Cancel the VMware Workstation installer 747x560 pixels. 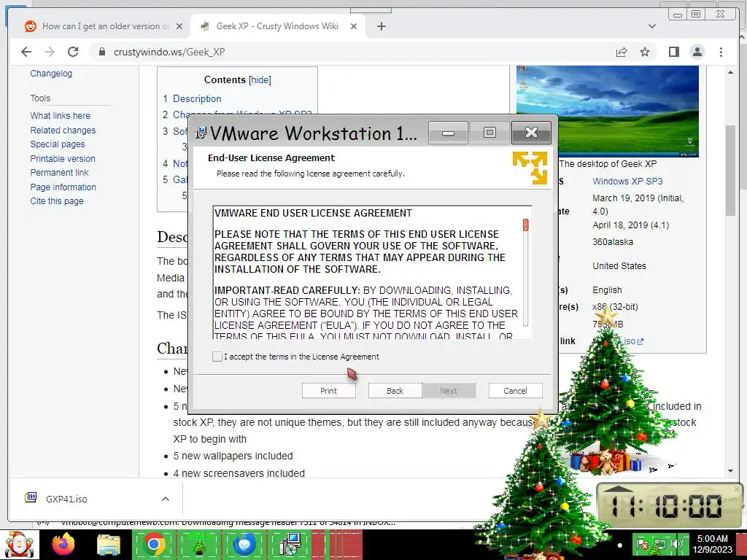click(x=516, y=391)
